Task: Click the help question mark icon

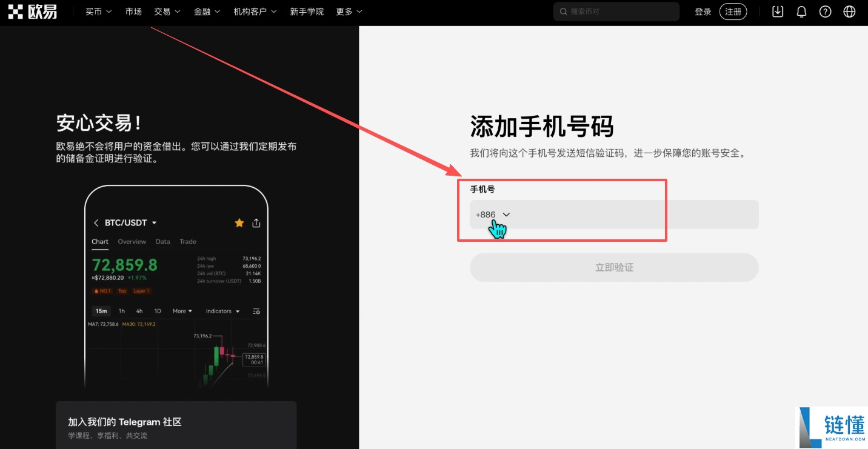Action: 825,11
